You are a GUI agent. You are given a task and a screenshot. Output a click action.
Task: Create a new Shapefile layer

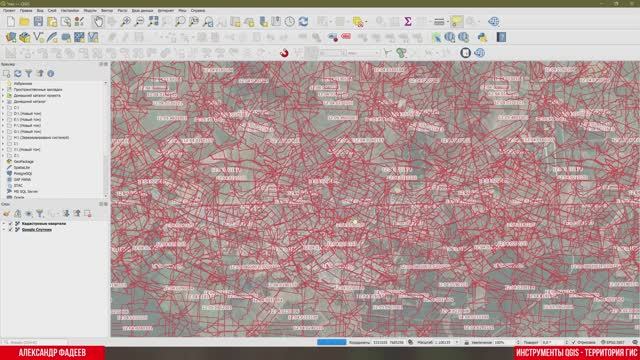(x=38, y=38)
